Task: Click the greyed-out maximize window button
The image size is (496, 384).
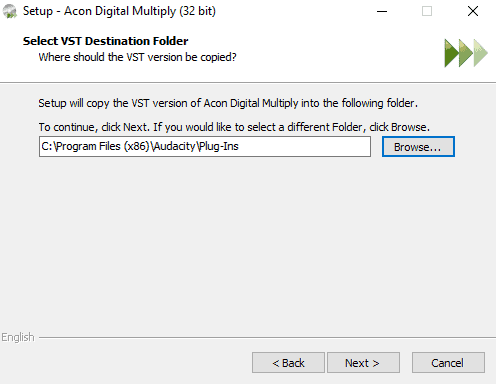Action: coord(427,11)
